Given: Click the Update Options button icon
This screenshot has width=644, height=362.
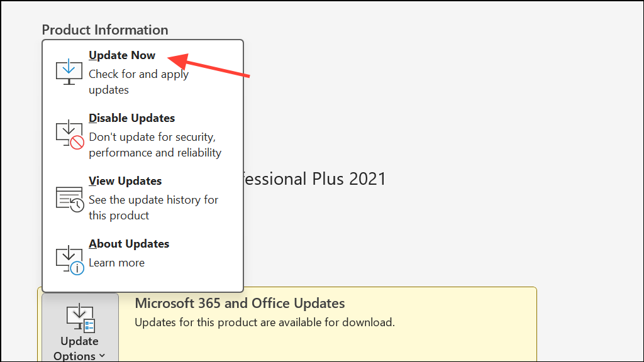Looking at the screenshot, I should coord(80,318).
